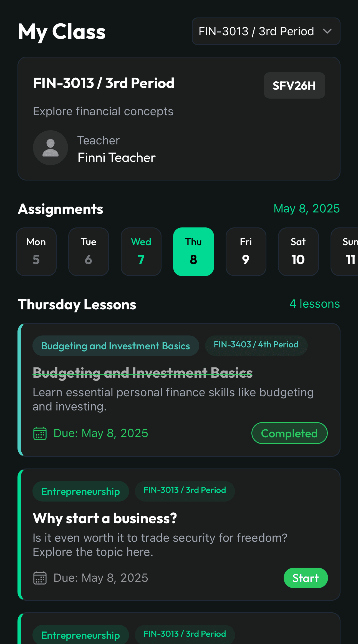
Task: Click the calendar icon next to first due date
Action: click(x=40, y=433)
